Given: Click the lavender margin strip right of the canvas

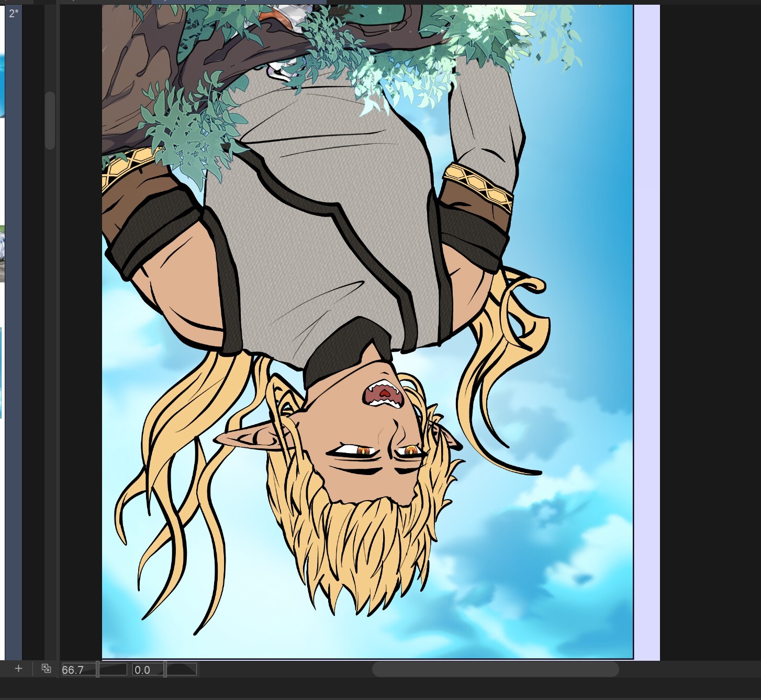Looking at the screenshot, I should (646, 330).
